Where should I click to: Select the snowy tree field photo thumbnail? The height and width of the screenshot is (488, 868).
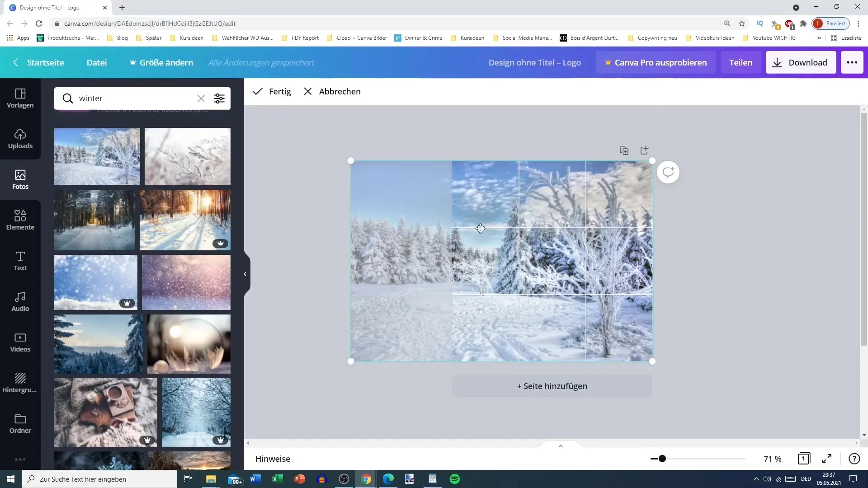97,156
